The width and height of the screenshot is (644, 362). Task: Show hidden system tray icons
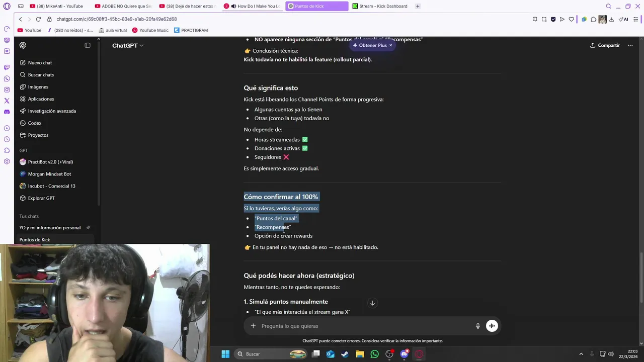click(581, 354)
